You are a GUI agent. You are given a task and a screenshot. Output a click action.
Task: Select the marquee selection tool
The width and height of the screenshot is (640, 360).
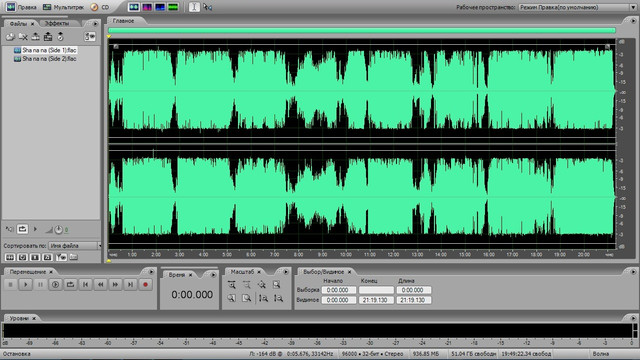click(x=208, y=7)
